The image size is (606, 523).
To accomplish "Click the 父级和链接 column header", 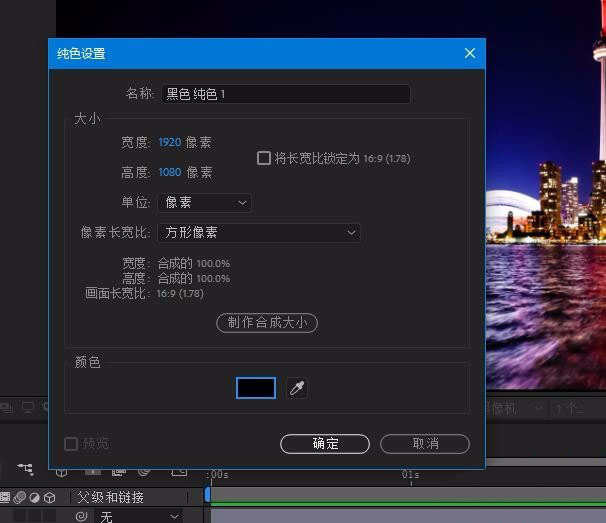I will click(x=110, y=497).
